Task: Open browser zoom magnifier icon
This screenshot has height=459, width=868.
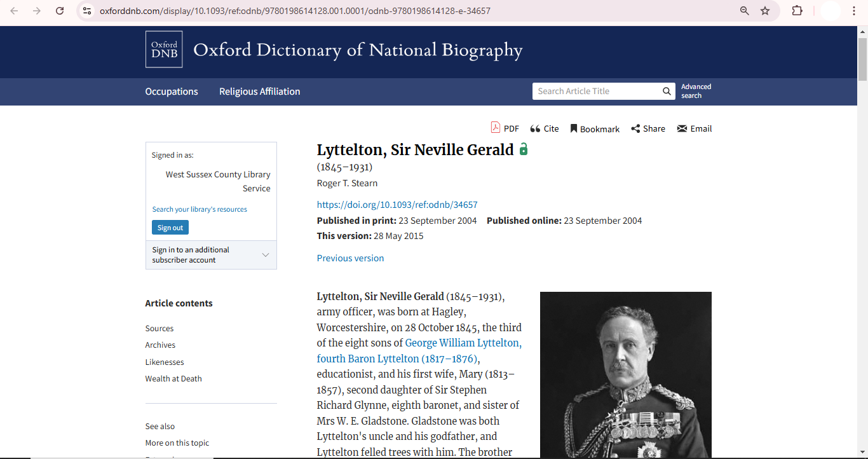Action: point(745,11)
